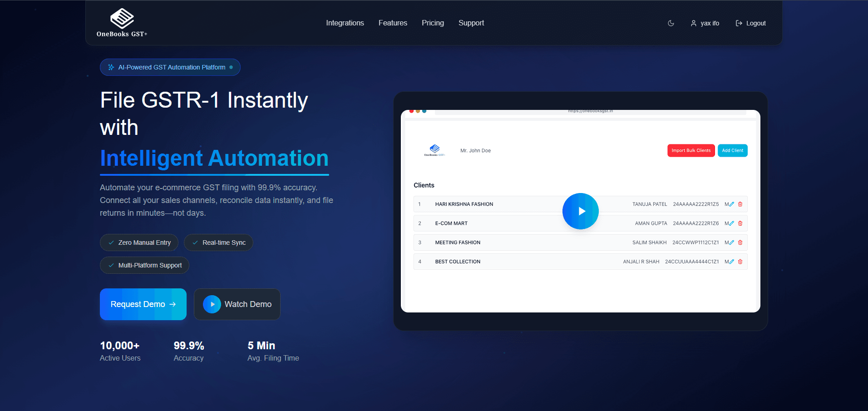Open the Integrations menu item

click(x=345, y=23)
